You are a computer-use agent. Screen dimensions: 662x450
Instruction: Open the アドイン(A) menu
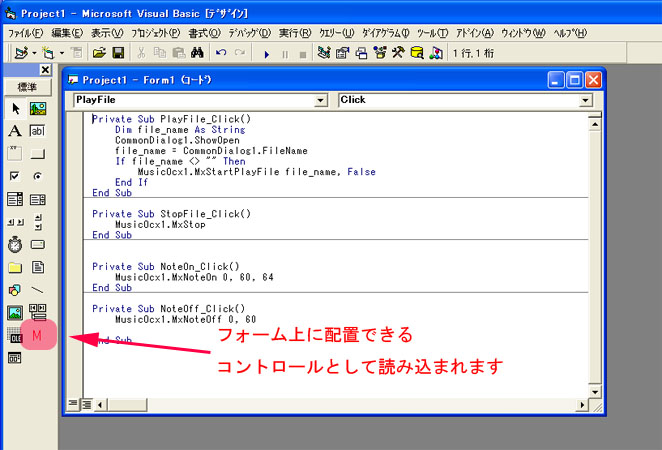tap(475, 33)
